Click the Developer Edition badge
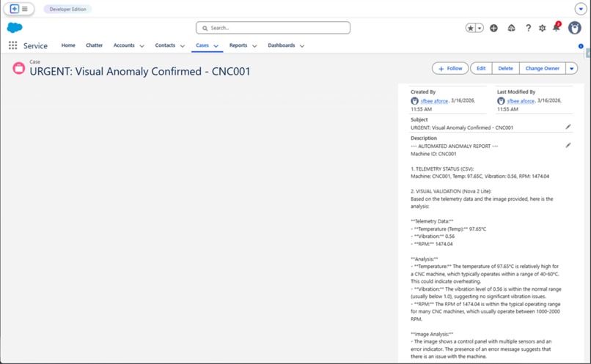 [68, 9]
